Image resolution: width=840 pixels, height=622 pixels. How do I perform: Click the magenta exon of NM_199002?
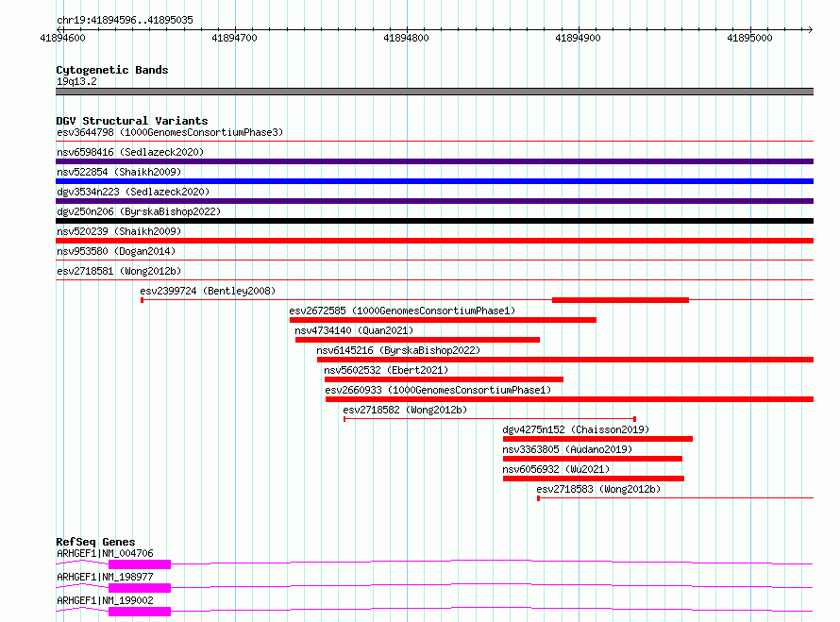click(x=140, y=612)
